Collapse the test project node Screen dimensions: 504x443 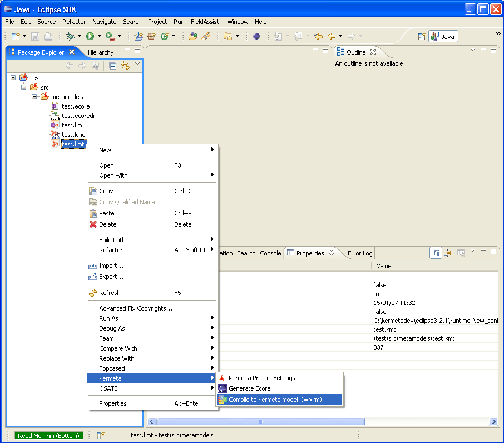click(x=13, y=77)
